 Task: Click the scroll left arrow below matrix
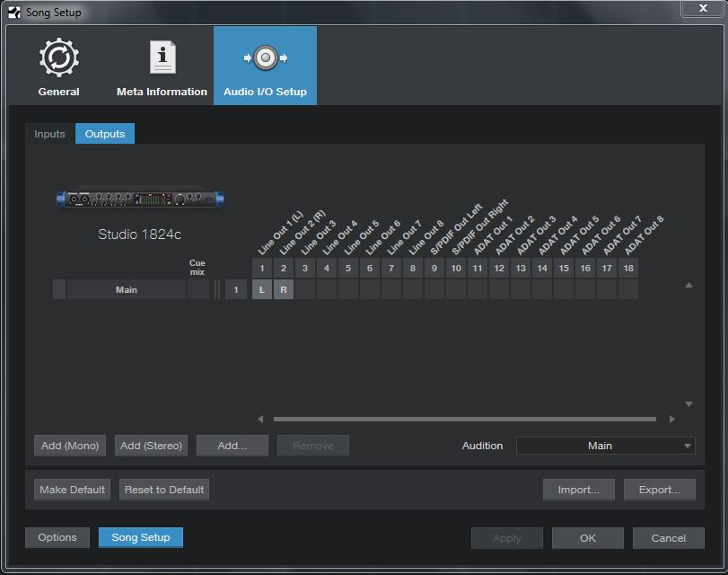coord(260,419)
